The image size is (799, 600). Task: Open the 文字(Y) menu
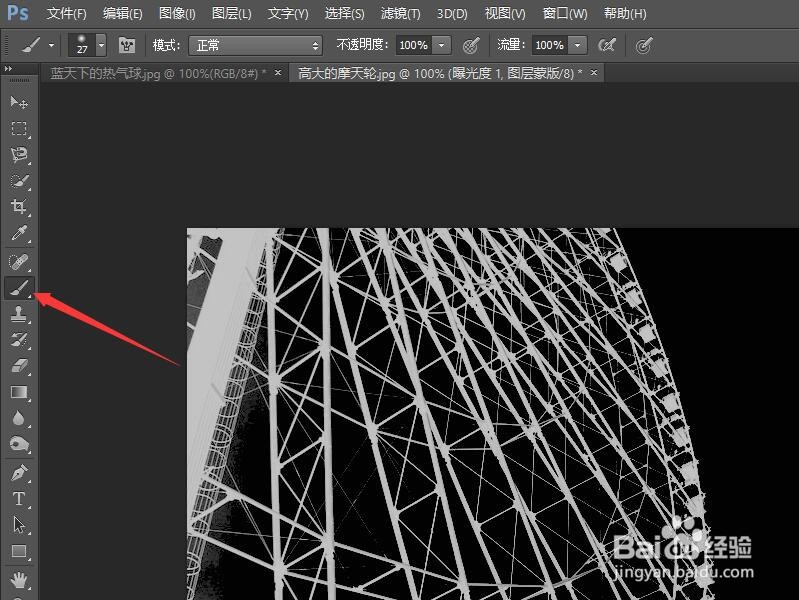288,13
